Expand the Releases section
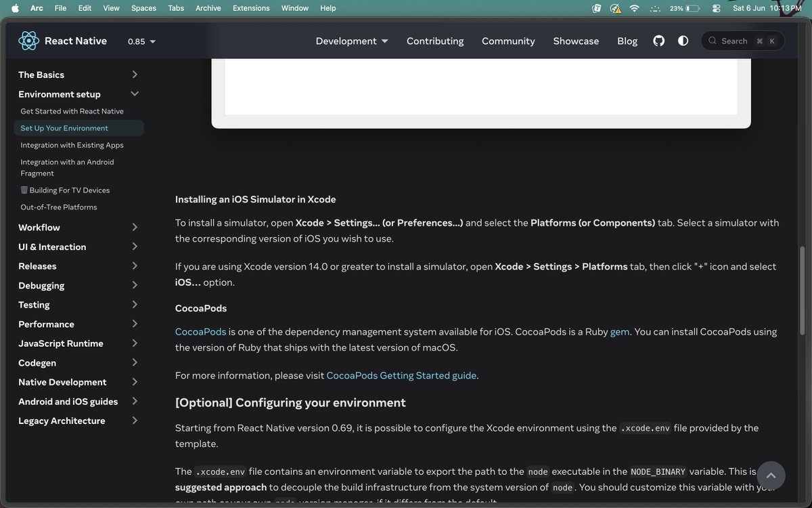 tap(78, 266)
